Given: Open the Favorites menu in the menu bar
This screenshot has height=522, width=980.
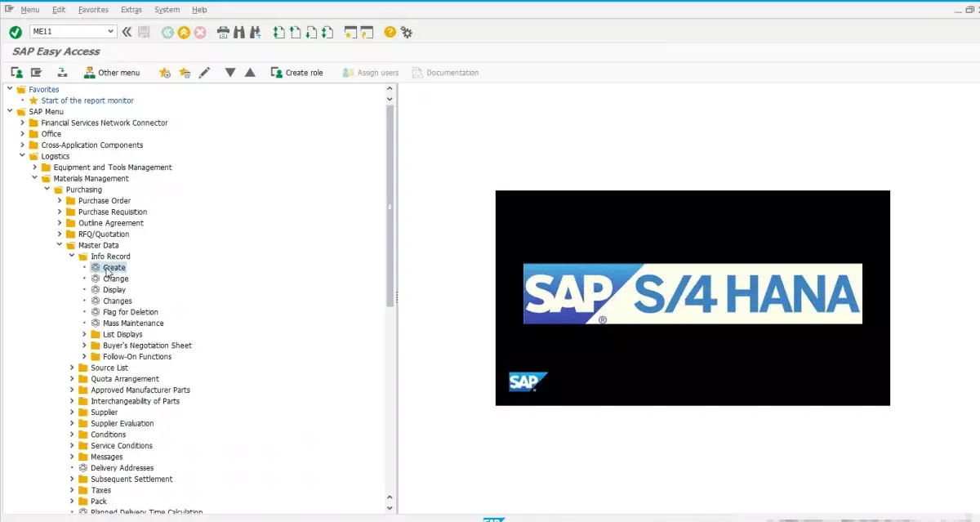Looking at the screenshot, I should [x=93, y=10].
